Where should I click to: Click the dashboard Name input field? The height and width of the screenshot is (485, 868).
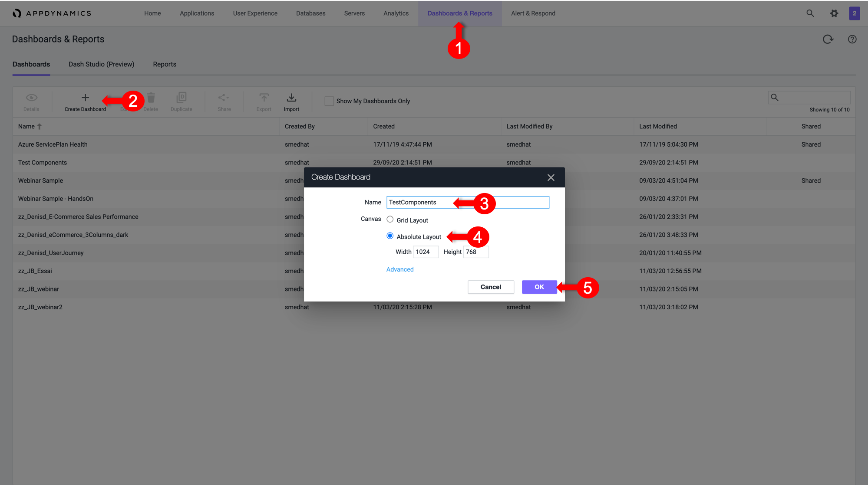point(468,202)
